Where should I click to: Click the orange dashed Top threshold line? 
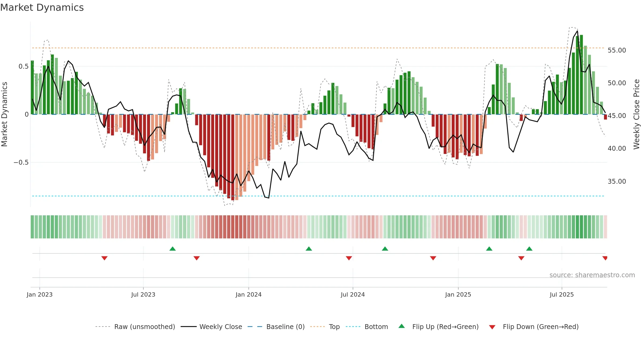point(318,48)
